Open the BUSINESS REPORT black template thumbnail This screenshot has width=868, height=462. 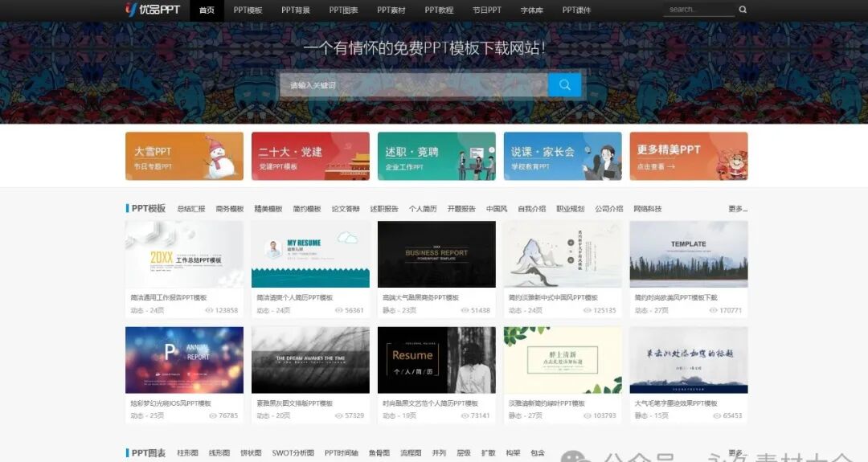pyautogui.click(x=436, y=254)
